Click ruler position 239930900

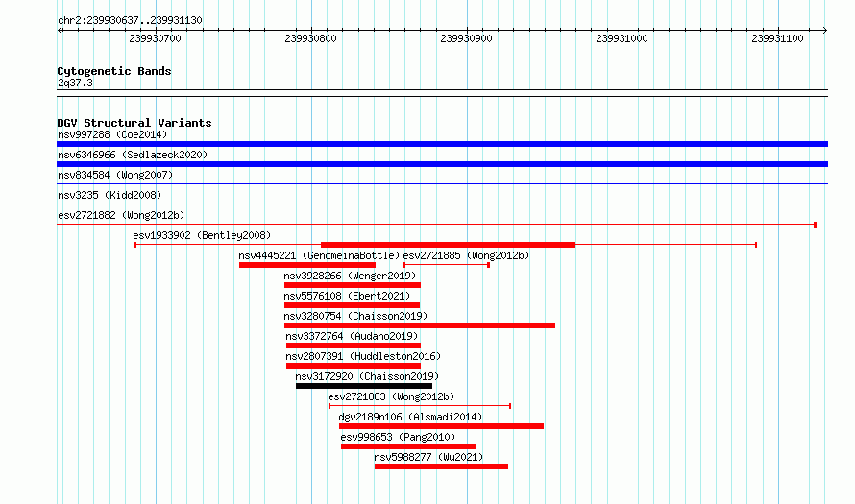(466, 38)
